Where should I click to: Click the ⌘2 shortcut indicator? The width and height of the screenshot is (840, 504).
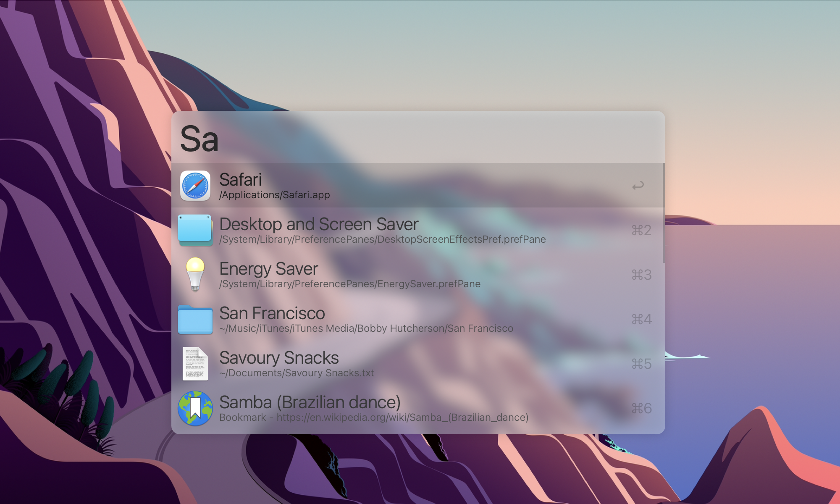coord(641,230)
